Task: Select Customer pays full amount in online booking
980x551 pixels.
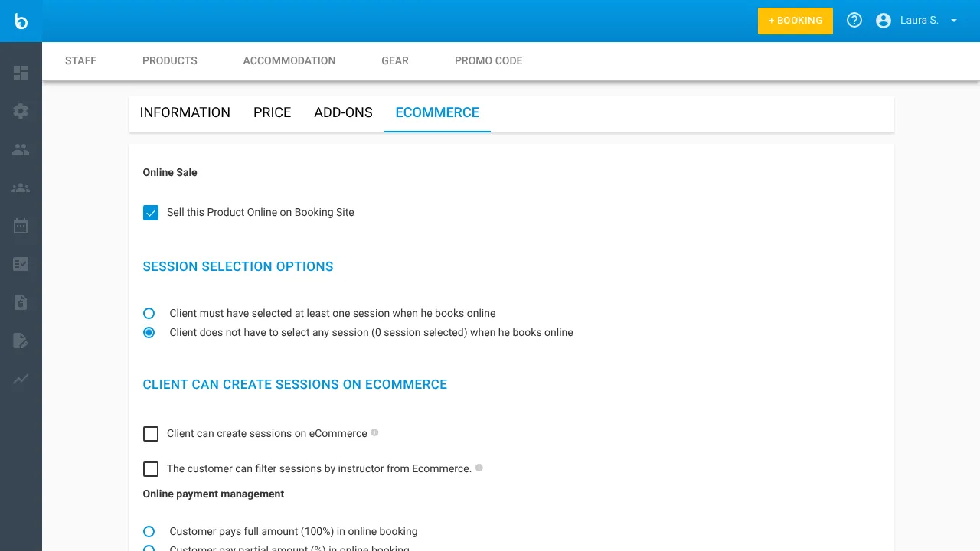Action: pos(149,531)
